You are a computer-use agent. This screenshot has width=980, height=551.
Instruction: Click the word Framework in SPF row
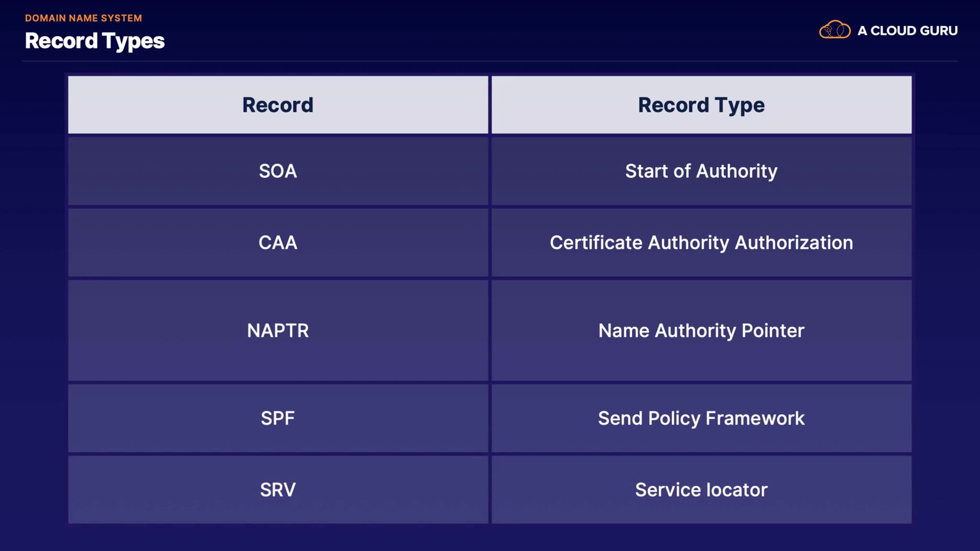click(755, 418)
